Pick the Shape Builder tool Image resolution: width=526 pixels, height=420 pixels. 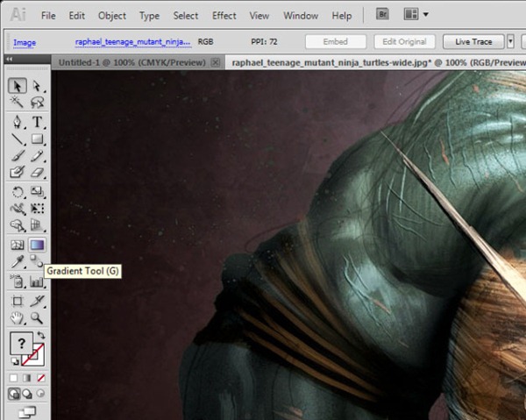click(x=18, y=225)
